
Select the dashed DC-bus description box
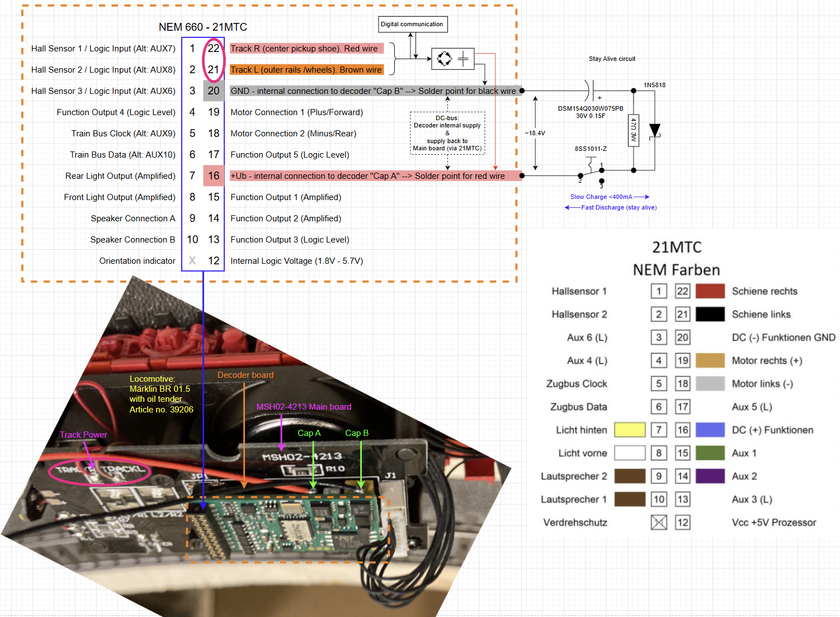[x=447, y=133]
